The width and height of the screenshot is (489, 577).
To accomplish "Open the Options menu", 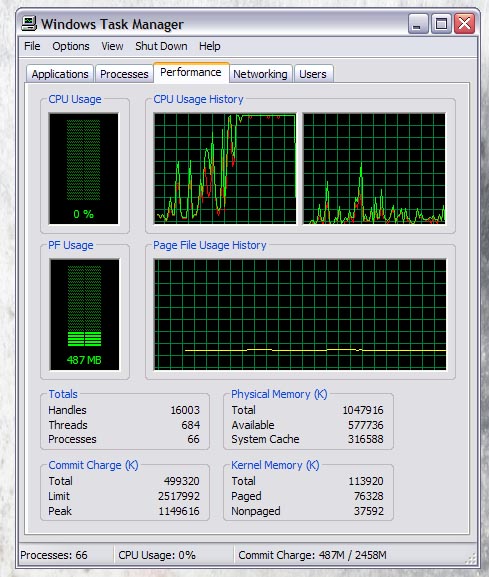I will coord(71,46).
